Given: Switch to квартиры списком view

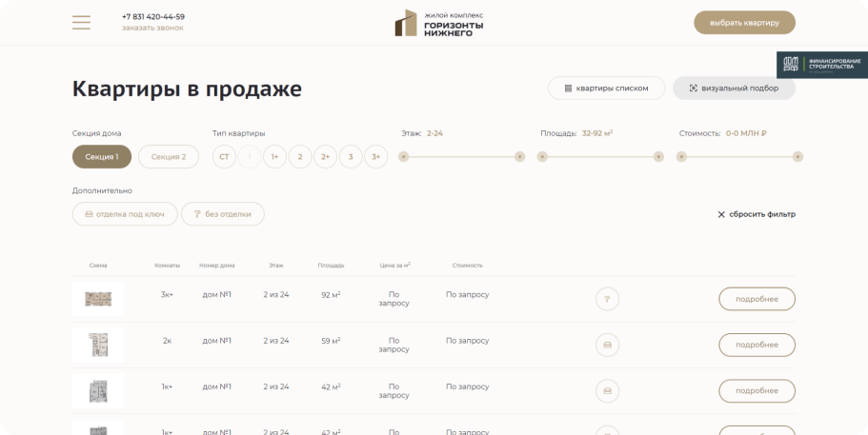Looking at the screenshot, I should (x=606, y=88).
